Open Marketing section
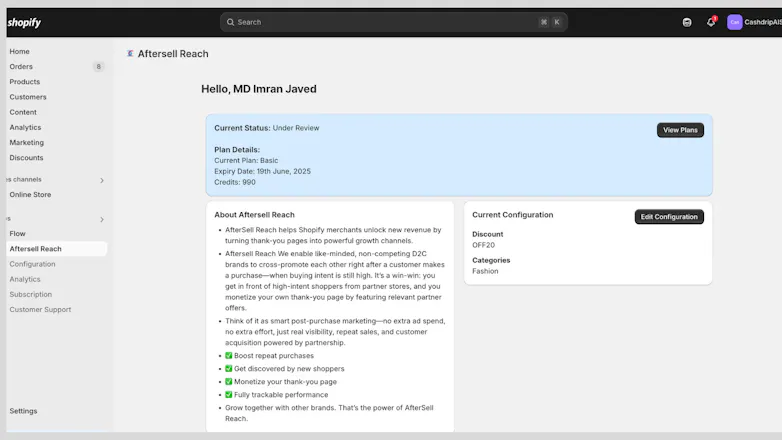This screenshot has width=782, height=440. click(x=26, y=142)
